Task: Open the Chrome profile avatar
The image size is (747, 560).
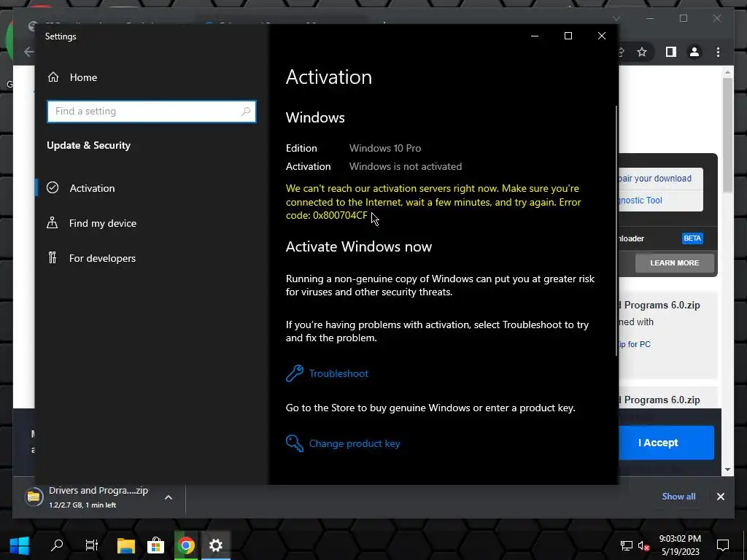Action: (694, 52)
